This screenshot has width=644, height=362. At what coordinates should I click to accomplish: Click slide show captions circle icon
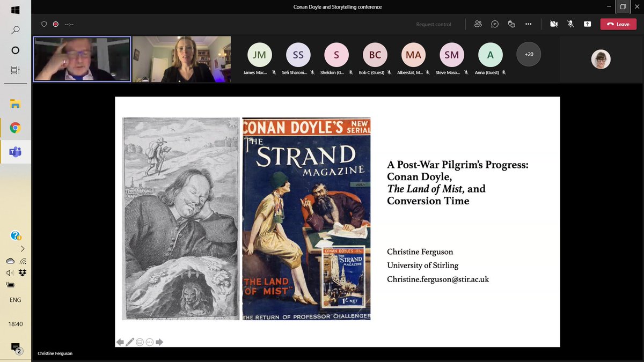(x=140, y=342)
